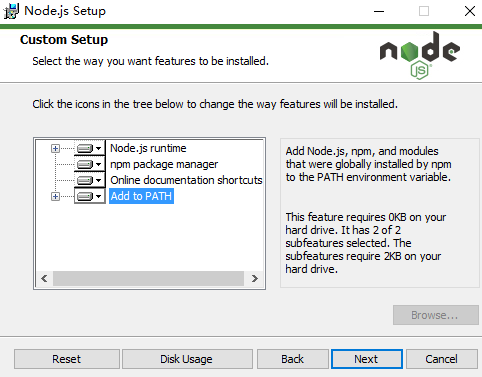Expand the Add to PATH tree node
The width and height of the screenshot is (482, 377).
coord(55,197)
